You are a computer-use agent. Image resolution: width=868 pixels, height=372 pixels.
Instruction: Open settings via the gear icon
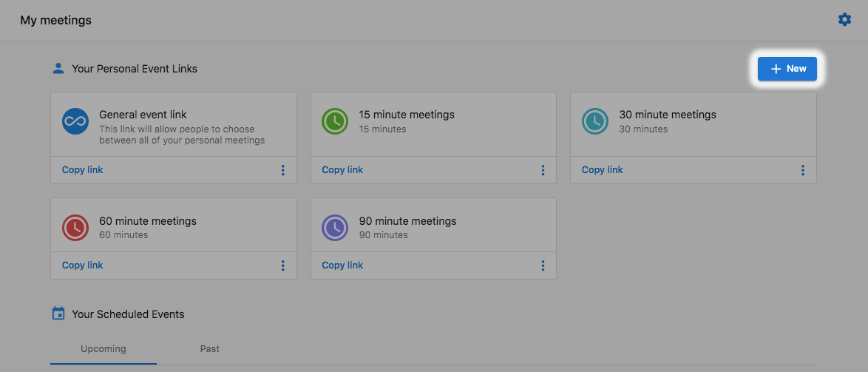(844, 20)
